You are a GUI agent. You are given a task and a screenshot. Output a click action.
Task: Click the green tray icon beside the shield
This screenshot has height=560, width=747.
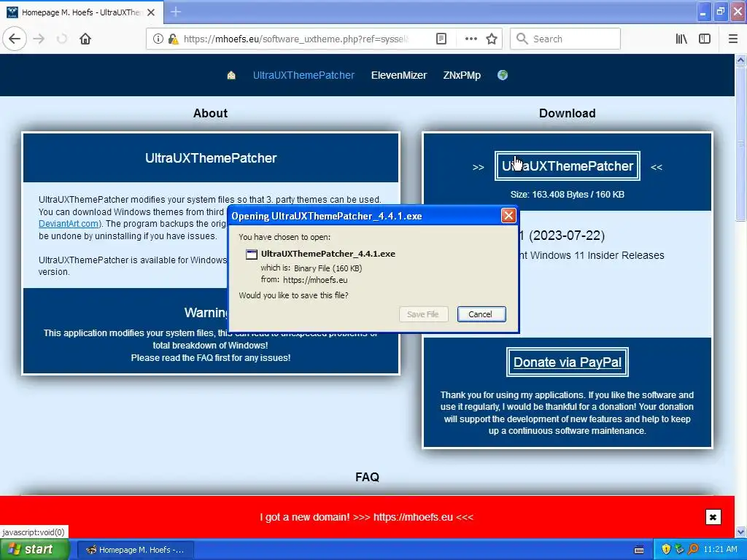680,550
